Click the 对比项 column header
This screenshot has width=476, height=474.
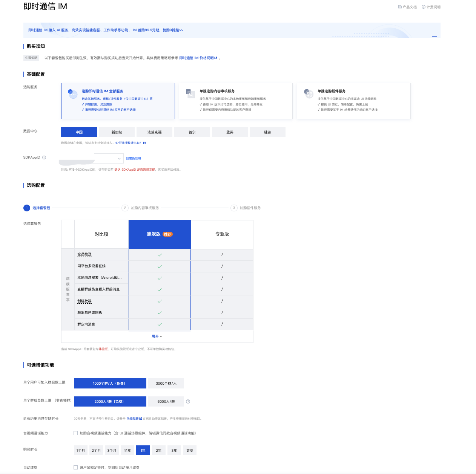coord(101,234)
